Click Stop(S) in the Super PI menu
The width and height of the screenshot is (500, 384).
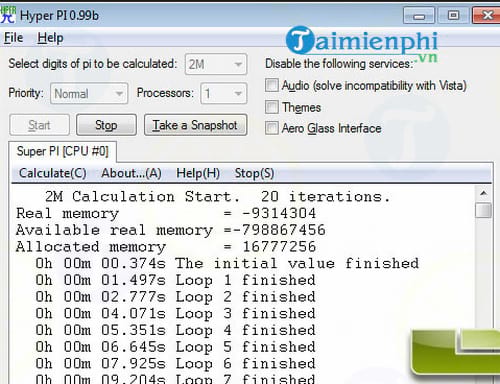coord(254,173)
